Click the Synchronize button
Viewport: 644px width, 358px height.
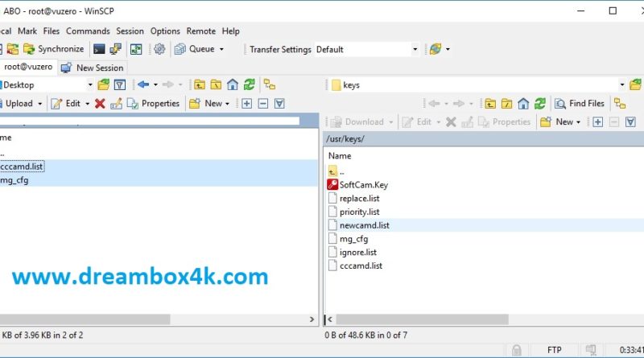click(x=54, y=49)
